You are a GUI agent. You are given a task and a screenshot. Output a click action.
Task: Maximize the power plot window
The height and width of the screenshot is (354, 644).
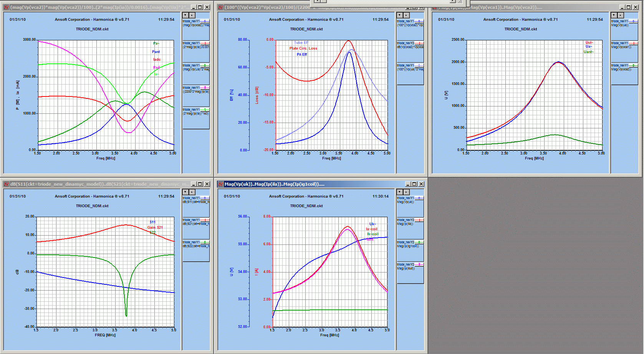pyautogui.click(x=200, y=7)
